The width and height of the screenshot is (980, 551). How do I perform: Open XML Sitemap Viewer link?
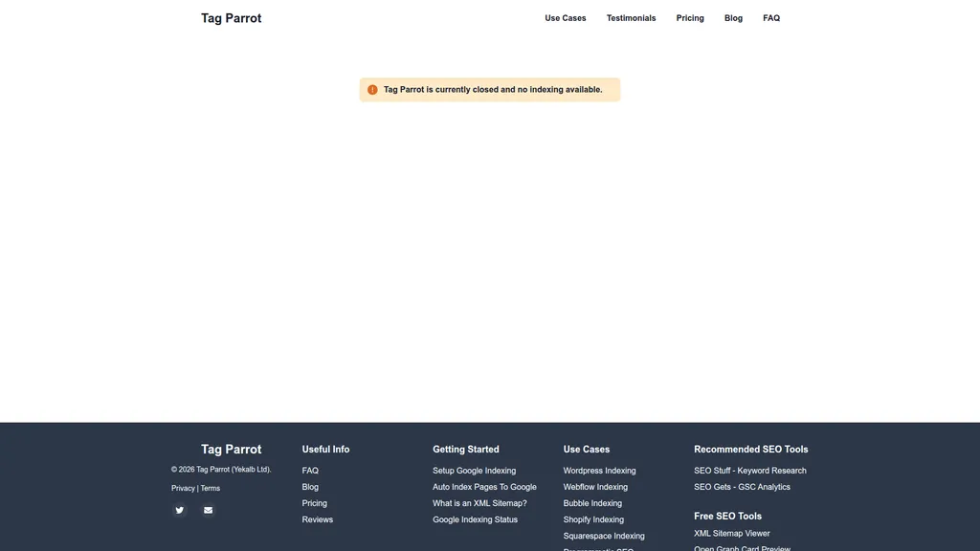coord(732,534)
